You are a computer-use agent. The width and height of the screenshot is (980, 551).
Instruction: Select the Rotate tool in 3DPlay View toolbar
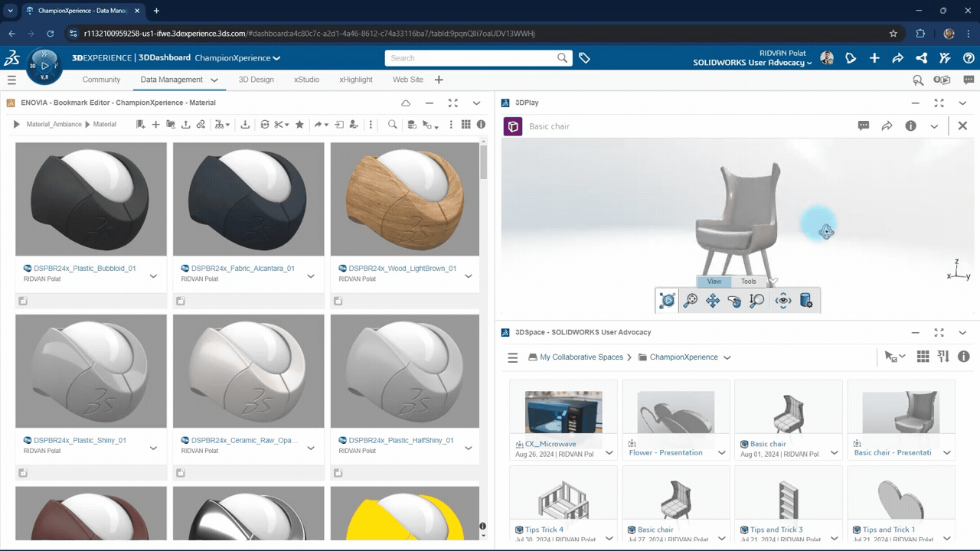734,301
